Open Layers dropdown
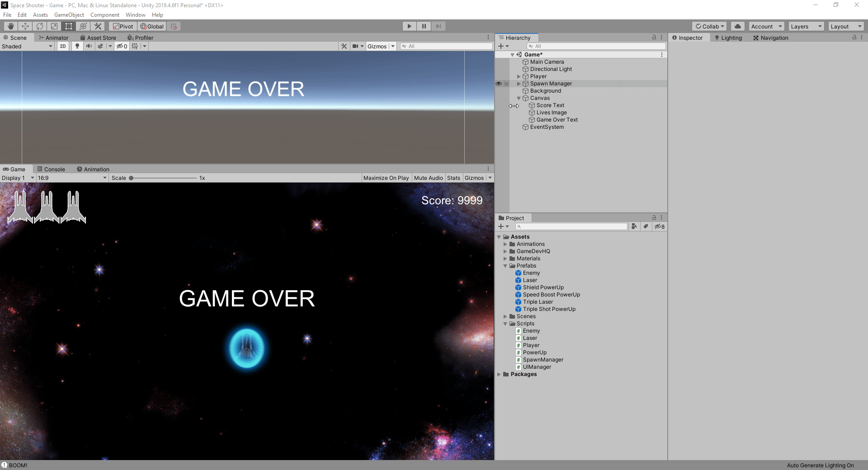Screen dimensions: 868x470 tap(806, 26)
